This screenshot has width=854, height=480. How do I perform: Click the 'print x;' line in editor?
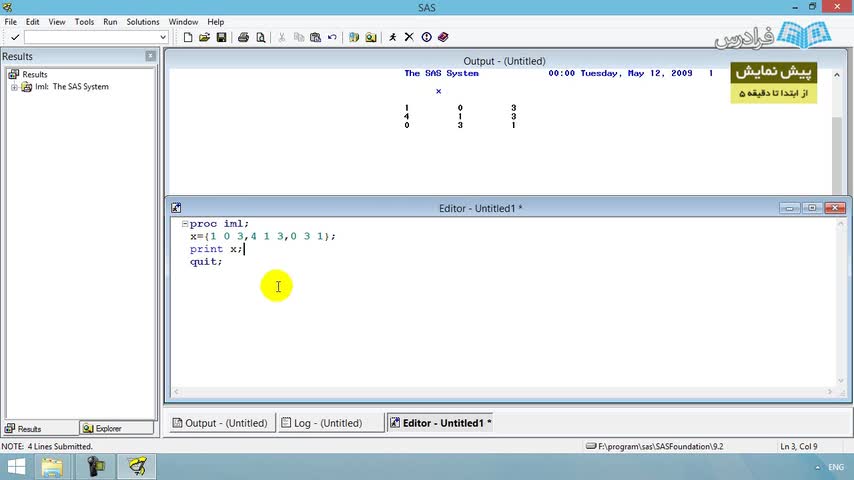[216, 249]
